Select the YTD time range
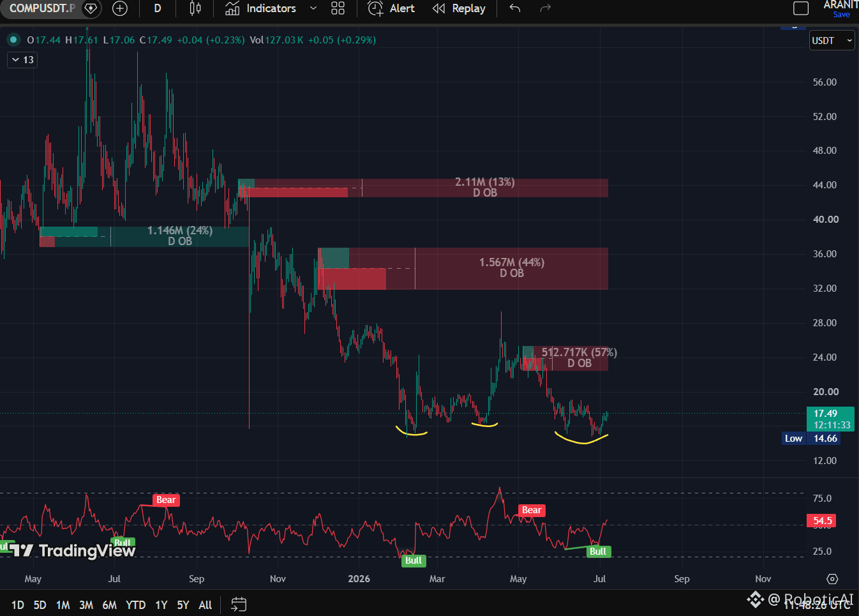The height and width of the screenshot is (616, 859). pyautogui.click(x=135, y=605)
